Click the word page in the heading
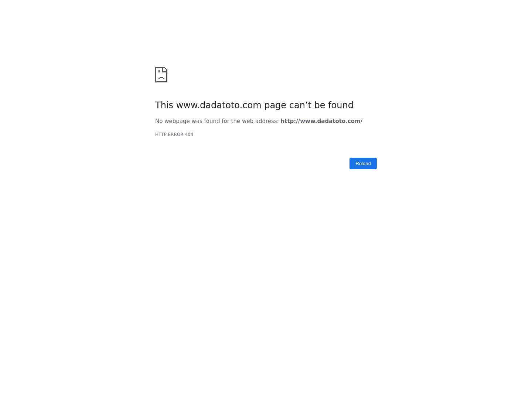This screenshot has width=532, height=399. [275, 106]
